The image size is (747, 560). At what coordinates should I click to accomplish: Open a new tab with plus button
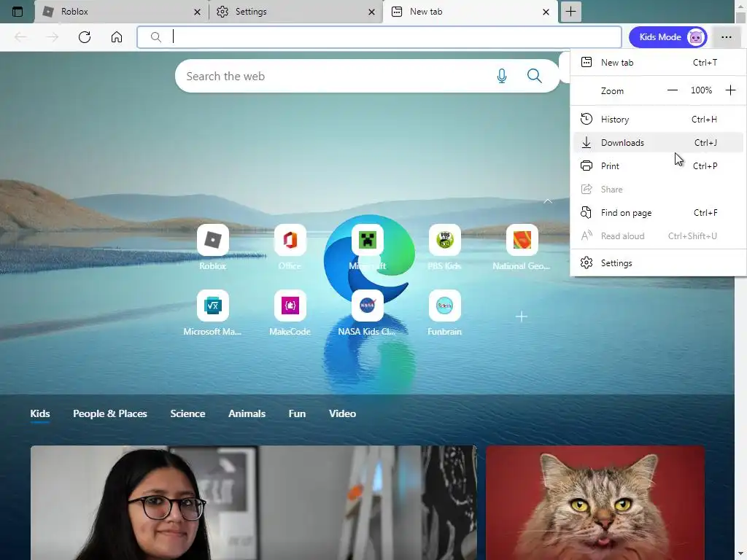point(570,12)
